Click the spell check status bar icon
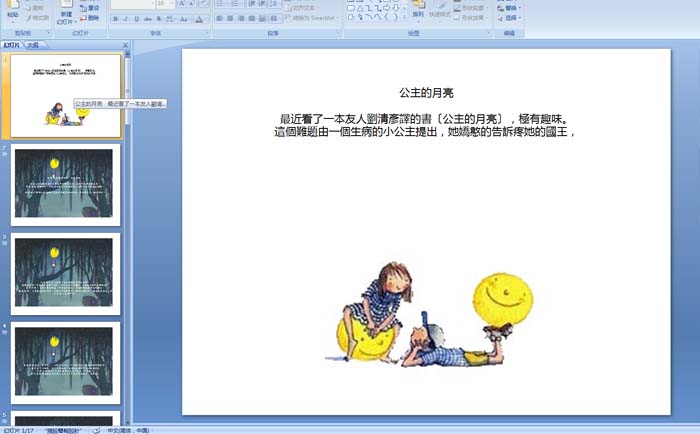700x434 pixels. (96, 430)
